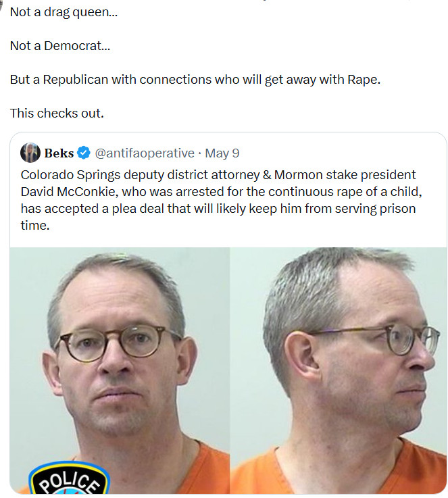Image resolution: width=448 pixels, height=498 pixels.
Task: Click the 'This checks out.' line
Action: (x=57, y=113)
